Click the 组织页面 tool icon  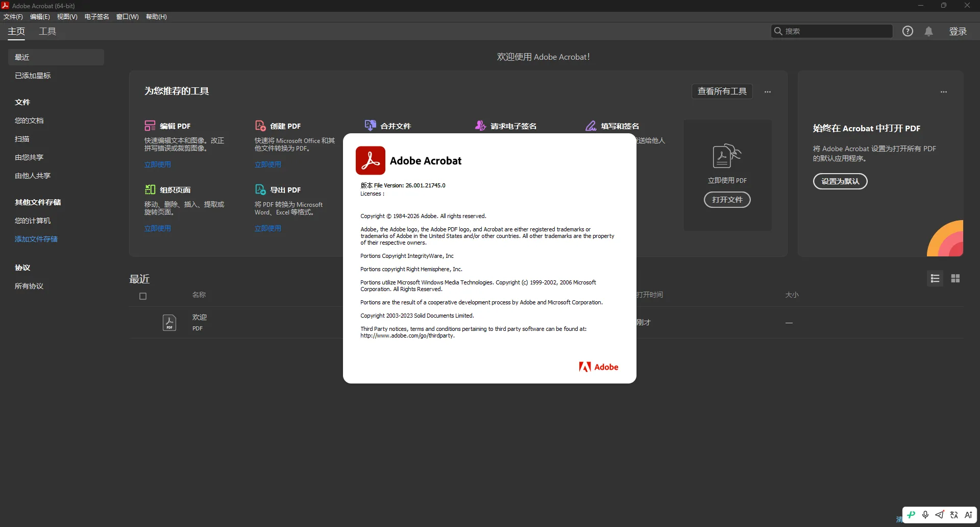pos(150,189)
